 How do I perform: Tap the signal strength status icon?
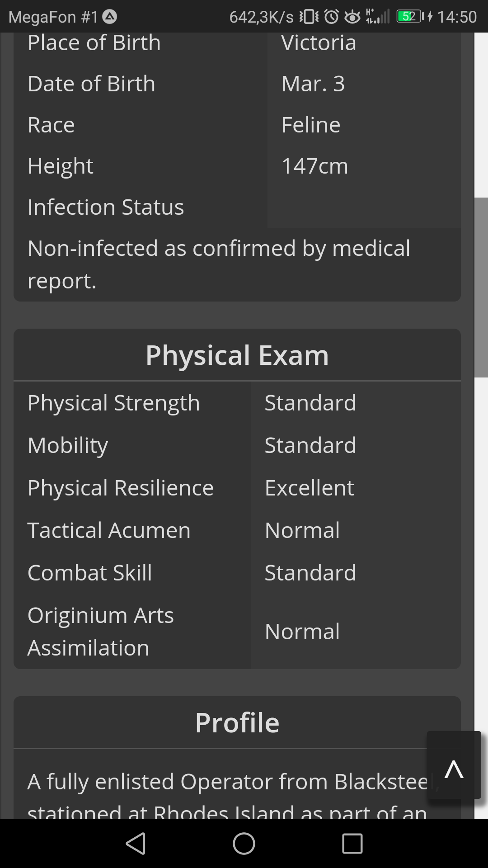point(377,16)
